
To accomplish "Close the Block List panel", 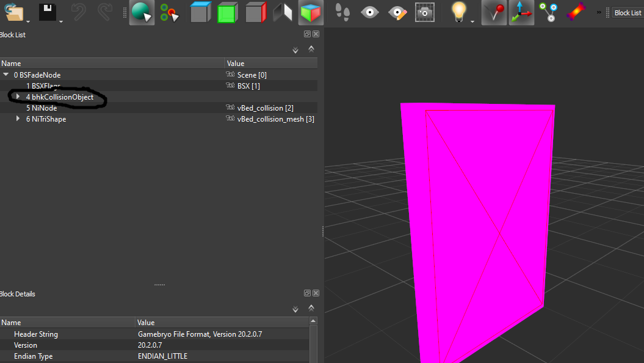I will pyautogui.click(x=316, y=34).
